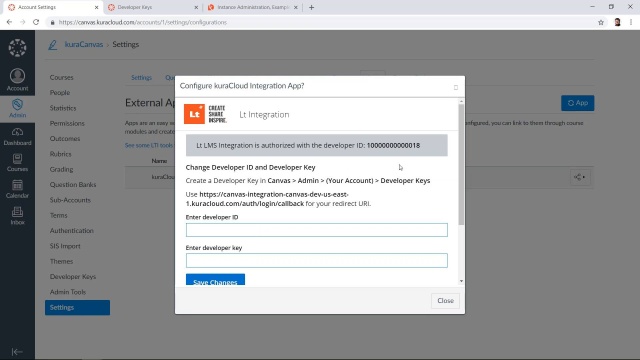Image resolution: width=640 pixels, height=360 pixels.
Task: Switch to the Account Settings browser tab
Action: 53,7
